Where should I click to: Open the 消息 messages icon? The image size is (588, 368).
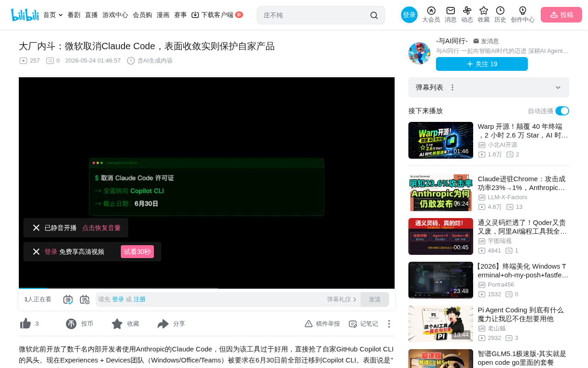pos(451,11)
